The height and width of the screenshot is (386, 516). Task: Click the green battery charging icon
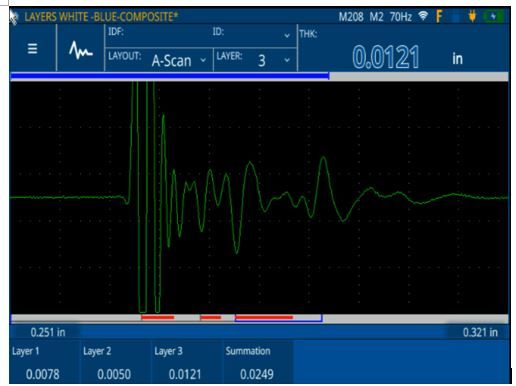pos(494,16)
